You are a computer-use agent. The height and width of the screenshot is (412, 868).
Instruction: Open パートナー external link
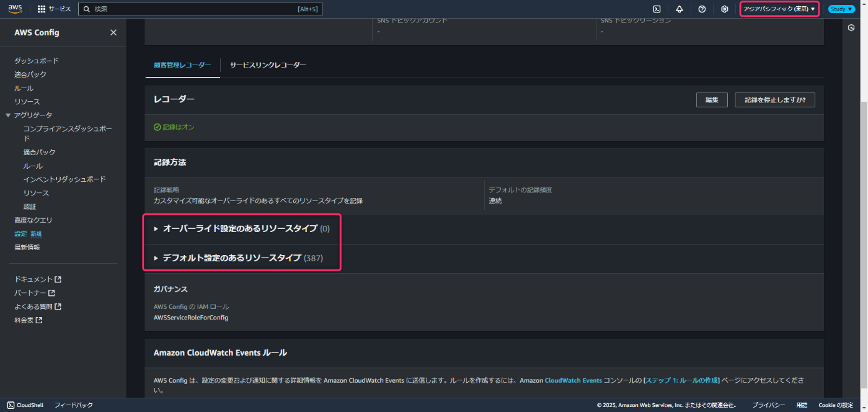(x=35, y=293)
